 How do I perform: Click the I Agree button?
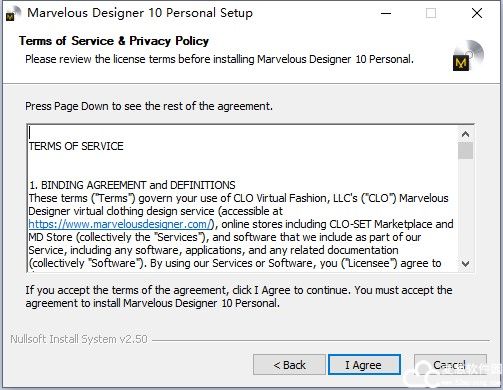coord(364,365)
